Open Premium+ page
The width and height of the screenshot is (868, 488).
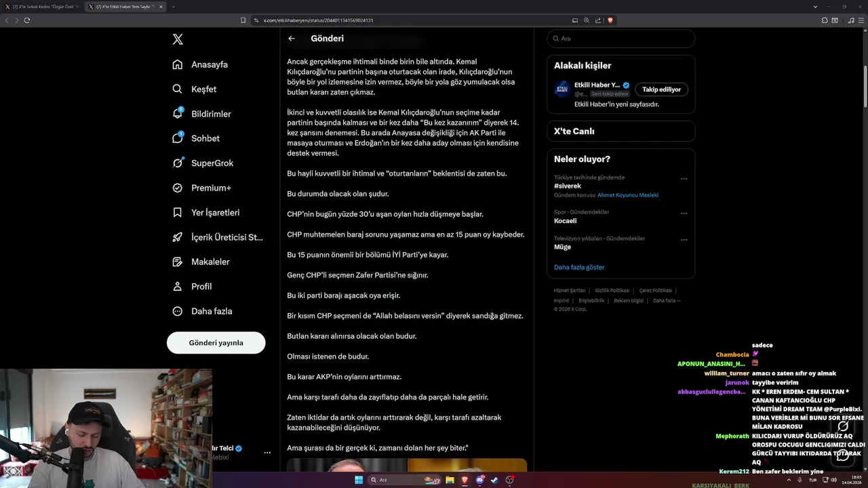tap(202, 188)
